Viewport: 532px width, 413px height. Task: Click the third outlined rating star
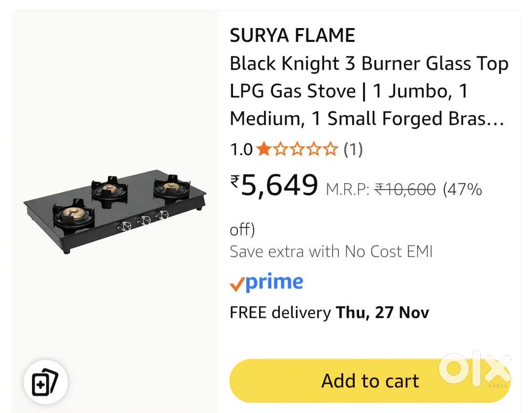pyautogui.click(x=298, y=149)
